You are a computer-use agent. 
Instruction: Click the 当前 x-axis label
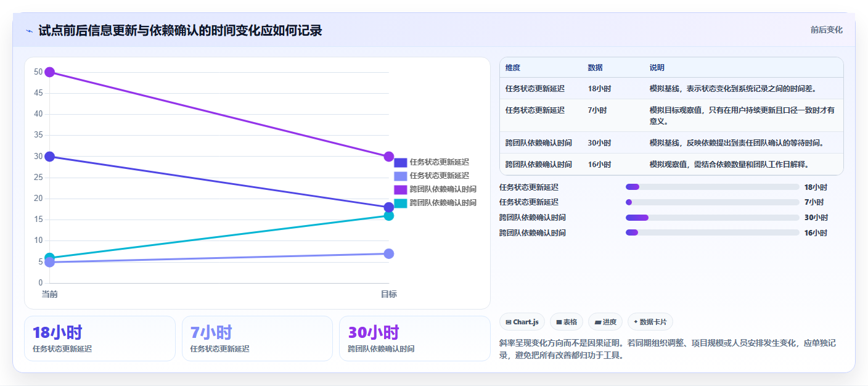click(x=50, y=295)
